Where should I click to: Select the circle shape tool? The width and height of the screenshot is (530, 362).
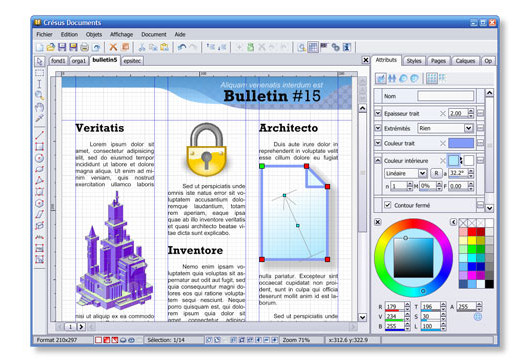[x=40, y=158]
